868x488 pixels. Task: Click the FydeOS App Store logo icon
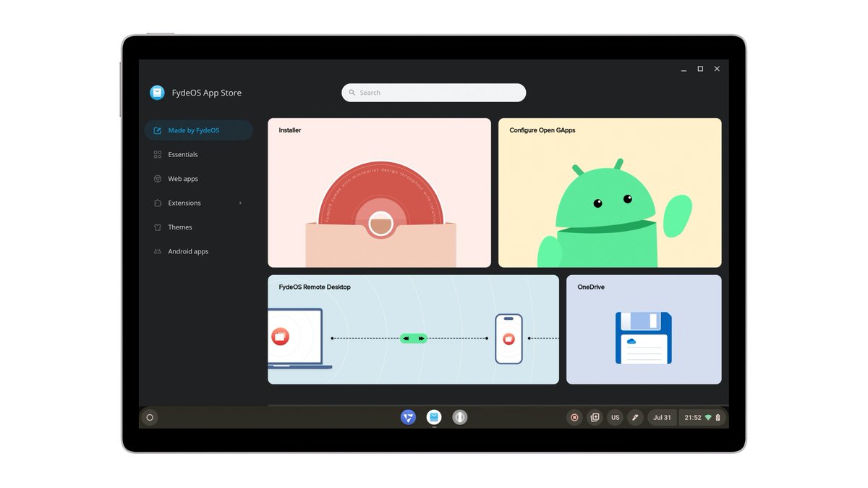point(157,93)
